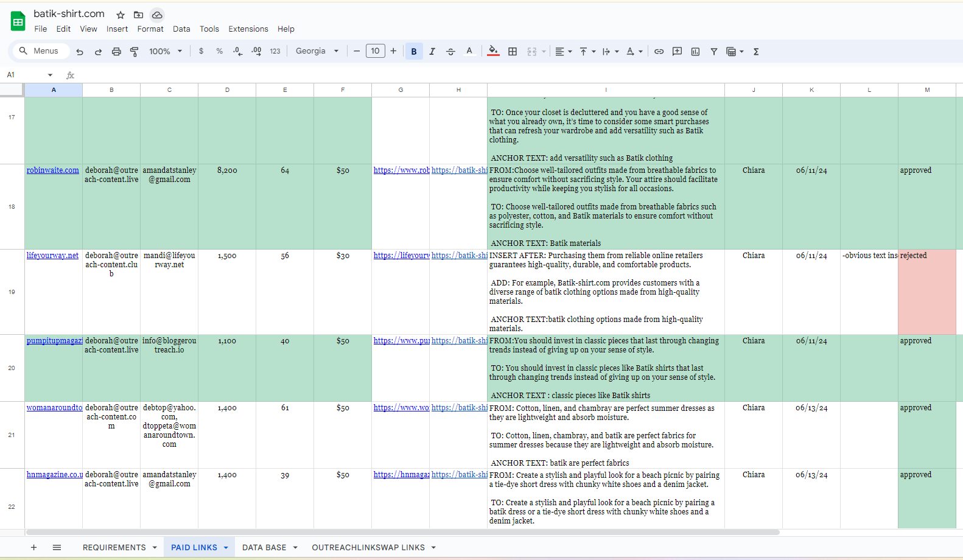
Task: Open the Extensions menu
Action: [x=248, y=29]
